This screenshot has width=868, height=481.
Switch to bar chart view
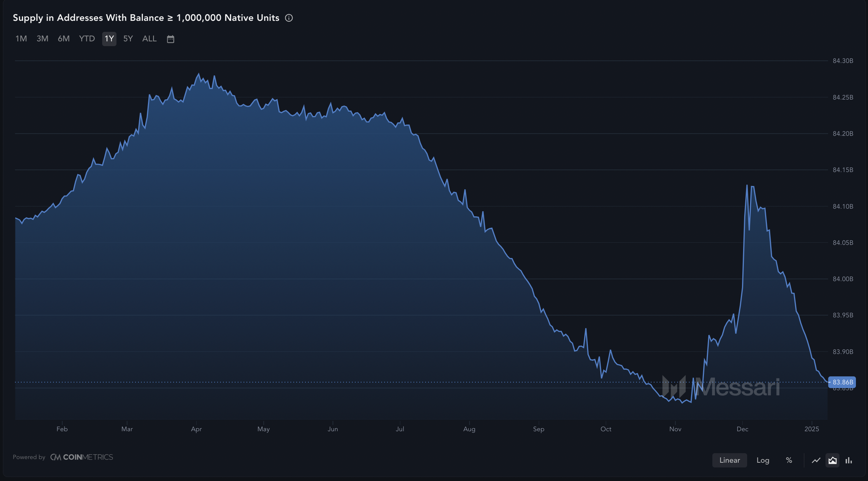coord(849,460)
